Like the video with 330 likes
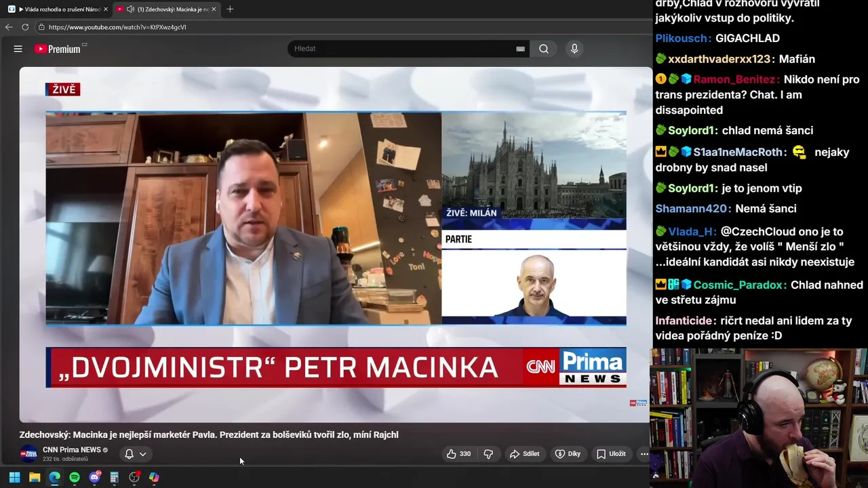Image resolution: width=868 pixels, height=488 pixels. point(458,454)
